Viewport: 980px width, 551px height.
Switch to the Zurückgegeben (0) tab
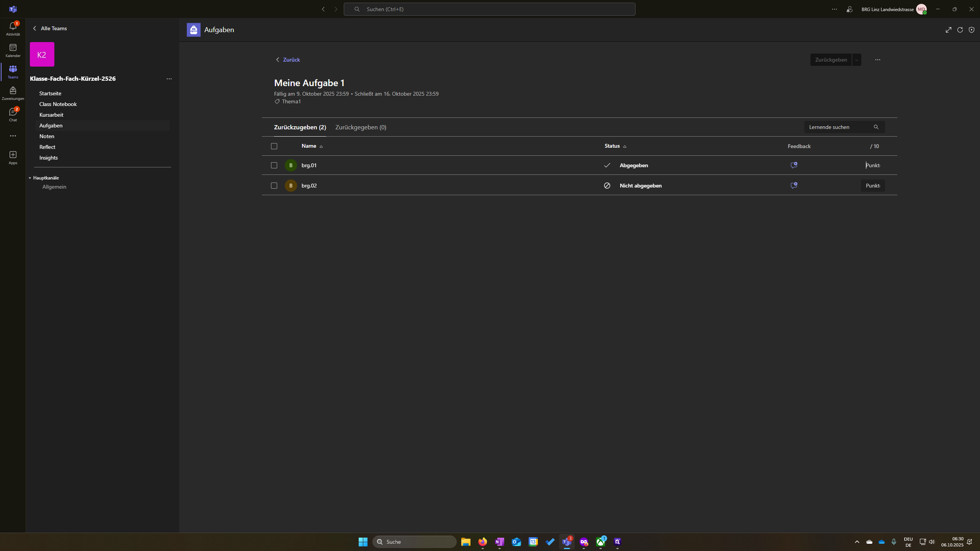(361, 127)
